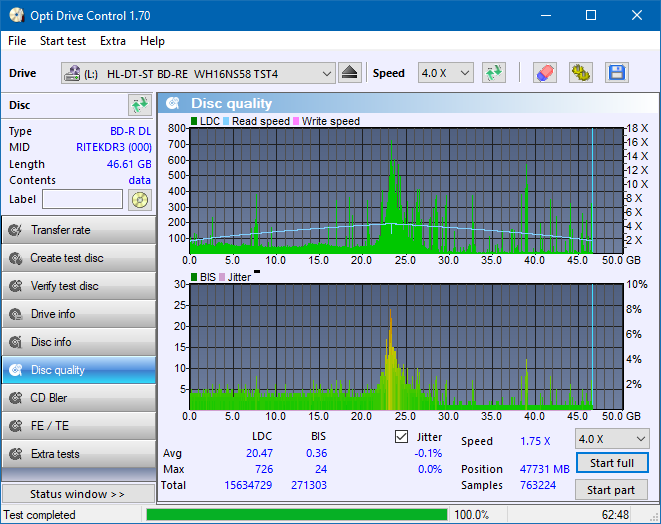Click the pink Write speed legend swatch
661x524 pixels.
pyautogui.click(x=296, y=121)
